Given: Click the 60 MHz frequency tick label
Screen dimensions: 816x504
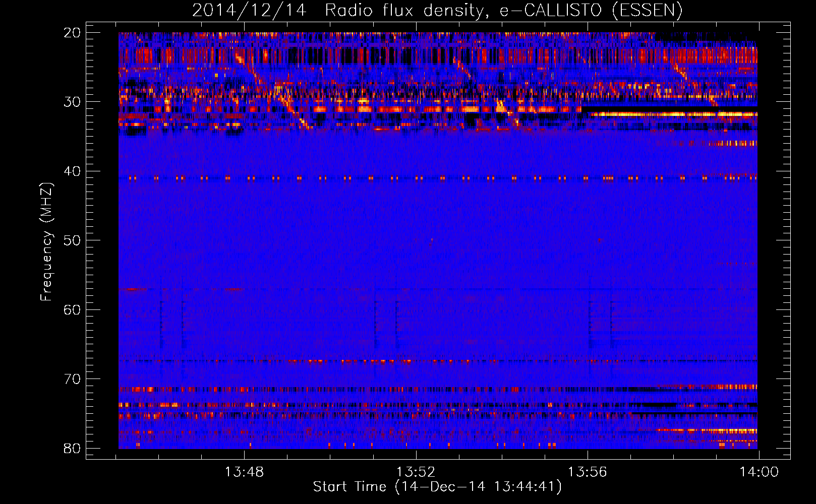Looking at the screenshot, I should 72,309.
